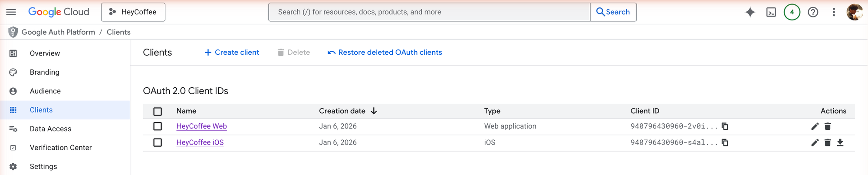
Task: Open Gemini AI assistant sparkle icon
Action: coord(750,12)
